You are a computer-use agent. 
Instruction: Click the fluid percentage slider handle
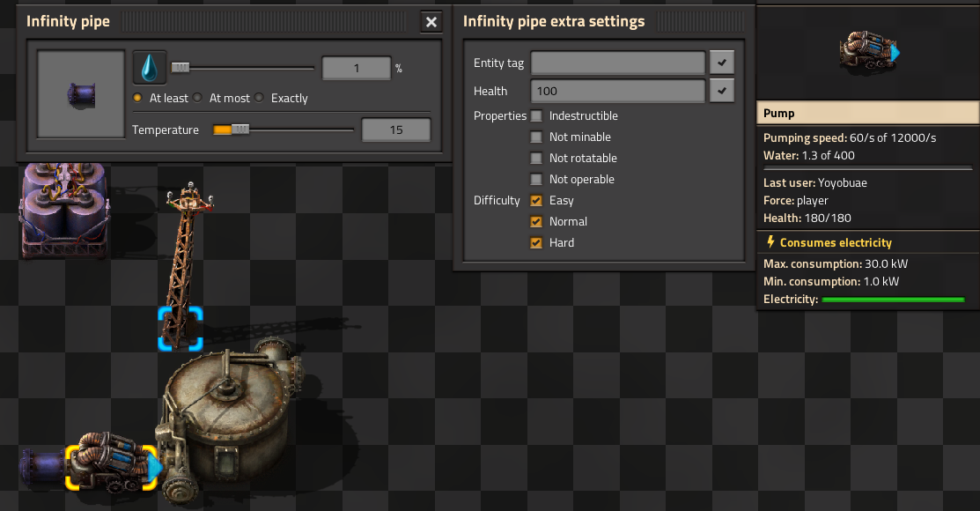coord(180,68)
